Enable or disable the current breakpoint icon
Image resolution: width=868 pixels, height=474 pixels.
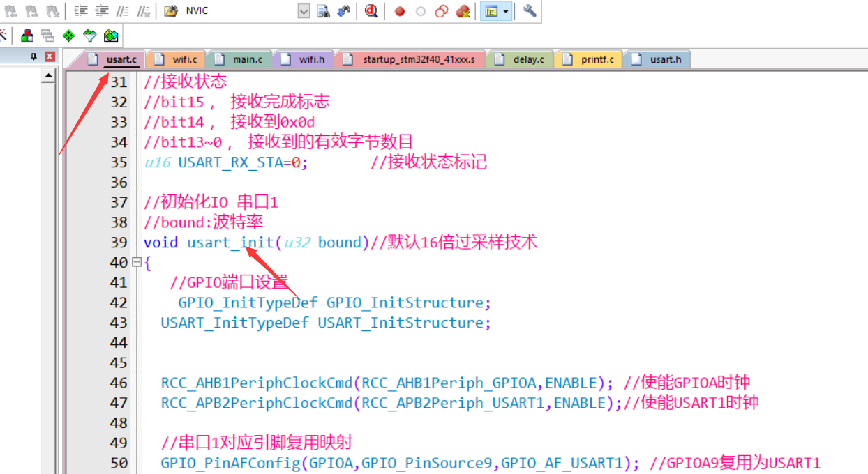[x=420, y=11]
